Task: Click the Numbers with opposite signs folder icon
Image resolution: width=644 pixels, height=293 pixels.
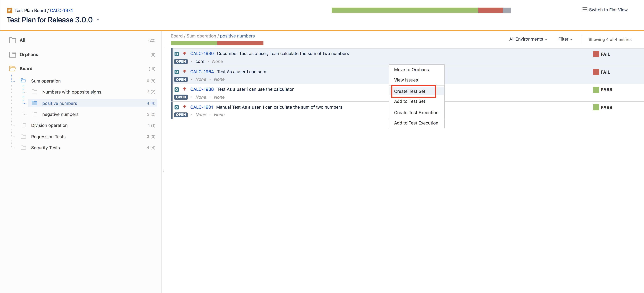Action: coord(34,92)
